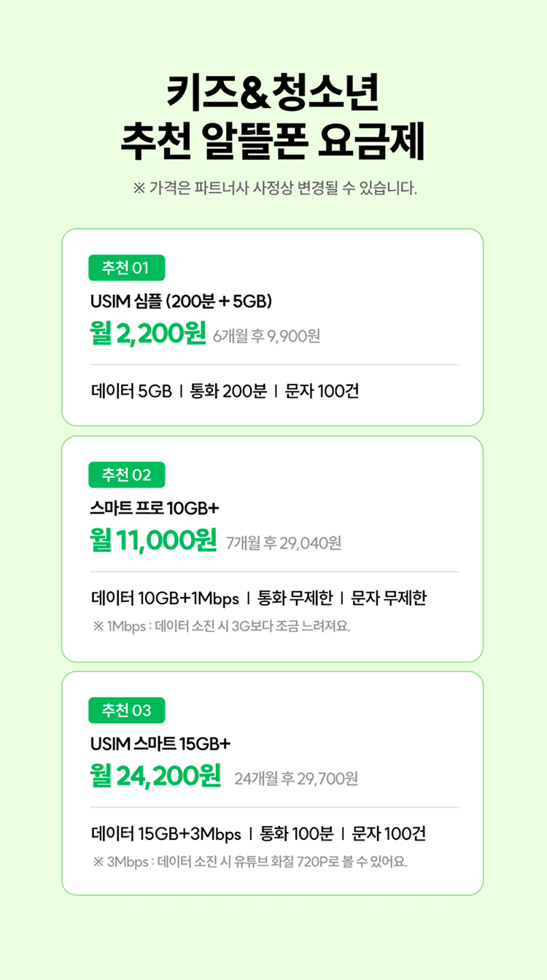
Task: Click the 추천 01 green badge
Action: [x=126, y=268]
